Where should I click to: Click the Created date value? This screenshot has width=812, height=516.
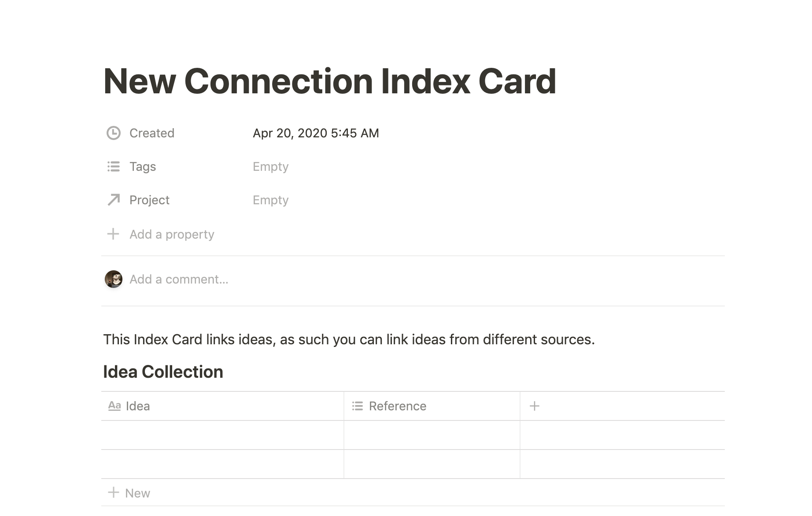pos(316,133)
